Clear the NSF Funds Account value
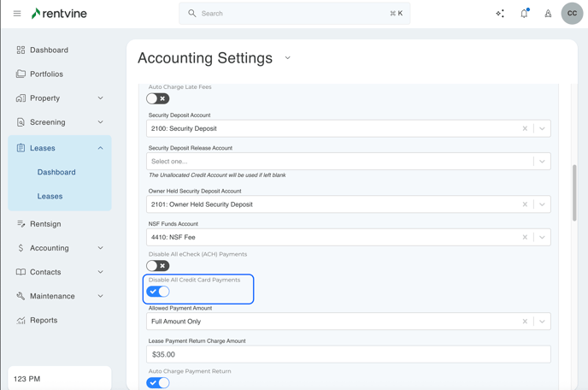This screenshot has height=390, width=588. coord(525,238)
